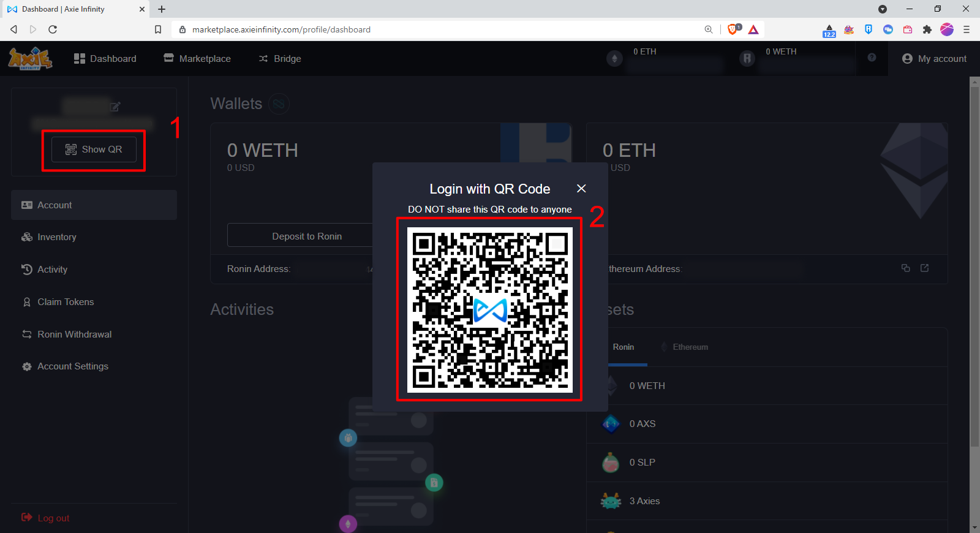
Task: Reload the page
Action: (53, 29)
